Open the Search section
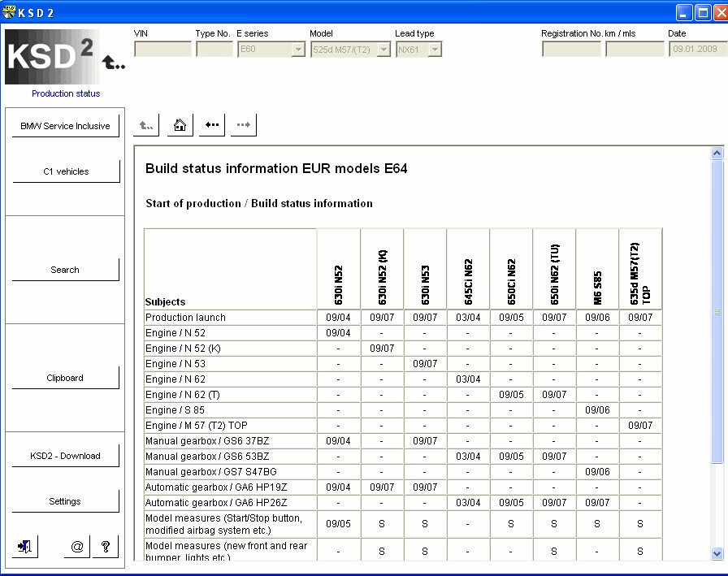Screen dimensions: 728x576 tap(66, 270)
